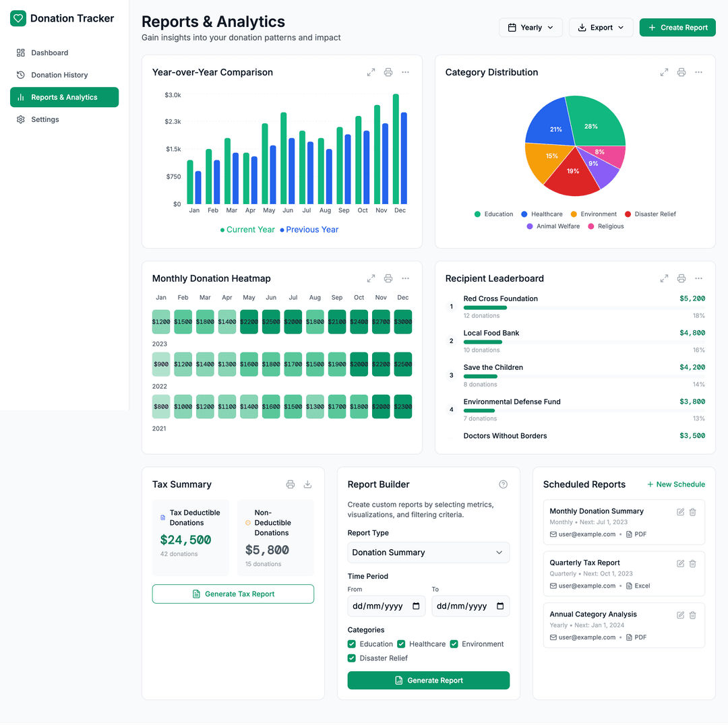This screenshot has width=728, height=725.
Task: Uncheck the Education category checkbox
Action: [x=352, y=644]
